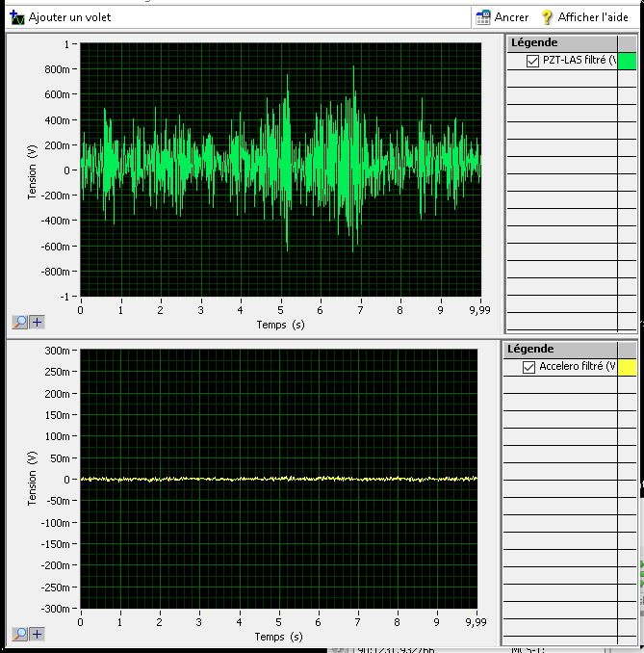Click the Temps (s) label under the bottom graph

280,637
